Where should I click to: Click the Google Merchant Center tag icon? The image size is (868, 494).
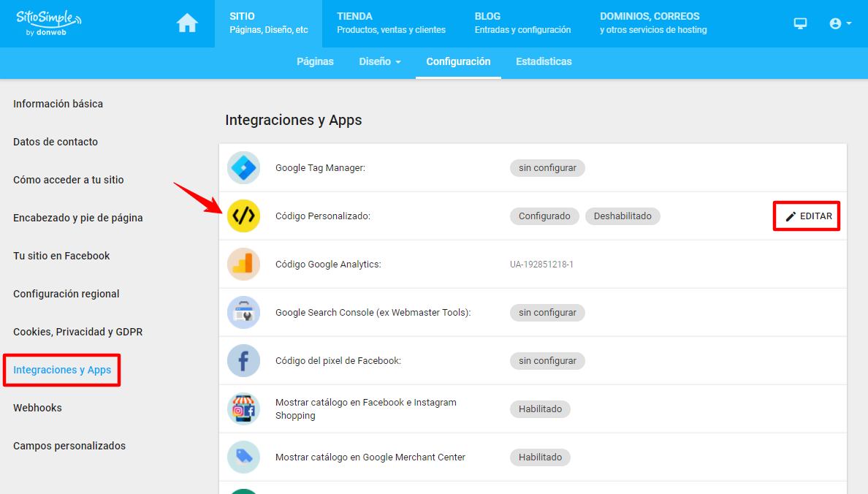pyautogui.click(x=243, y=457)
